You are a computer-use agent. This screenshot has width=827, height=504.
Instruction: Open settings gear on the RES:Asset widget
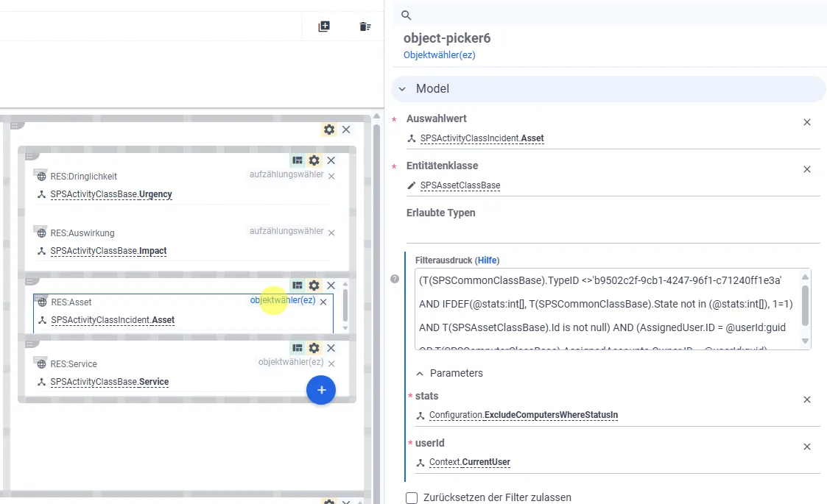tap(312, 285)
